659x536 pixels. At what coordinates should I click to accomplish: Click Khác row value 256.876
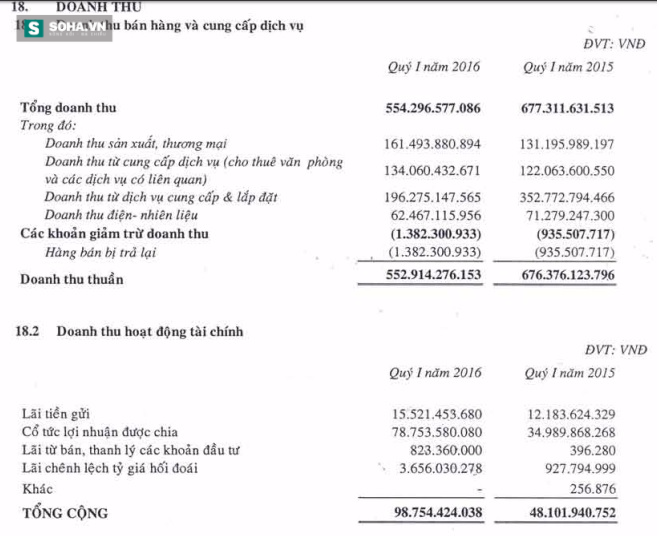[x=593, y=488]
